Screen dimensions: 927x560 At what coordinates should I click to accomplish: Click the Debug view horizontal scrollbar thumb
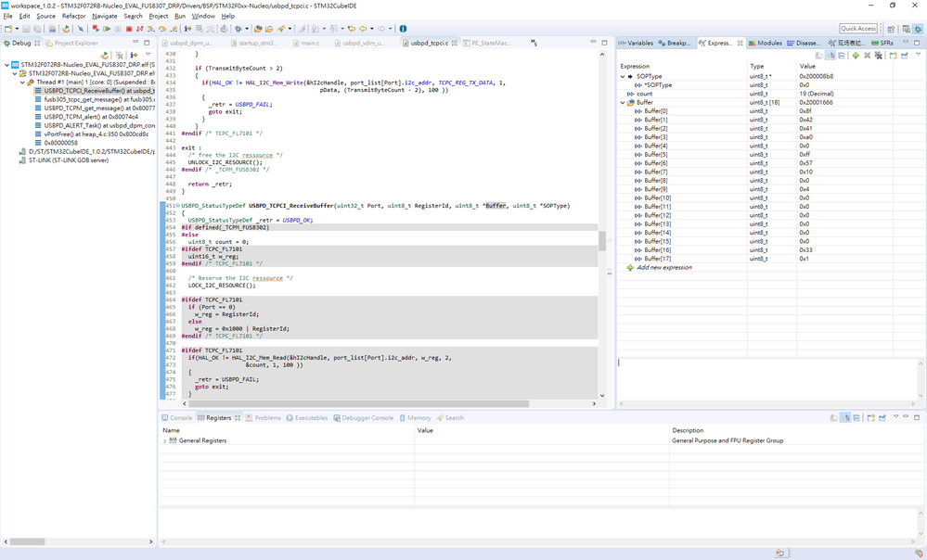(27, 541)
